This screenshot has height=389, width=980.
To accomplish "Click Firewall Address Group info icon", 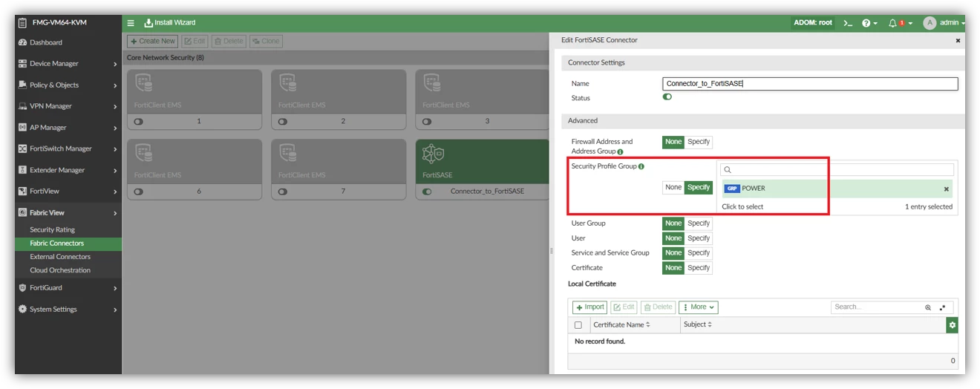I will click(x=620, y=151).
